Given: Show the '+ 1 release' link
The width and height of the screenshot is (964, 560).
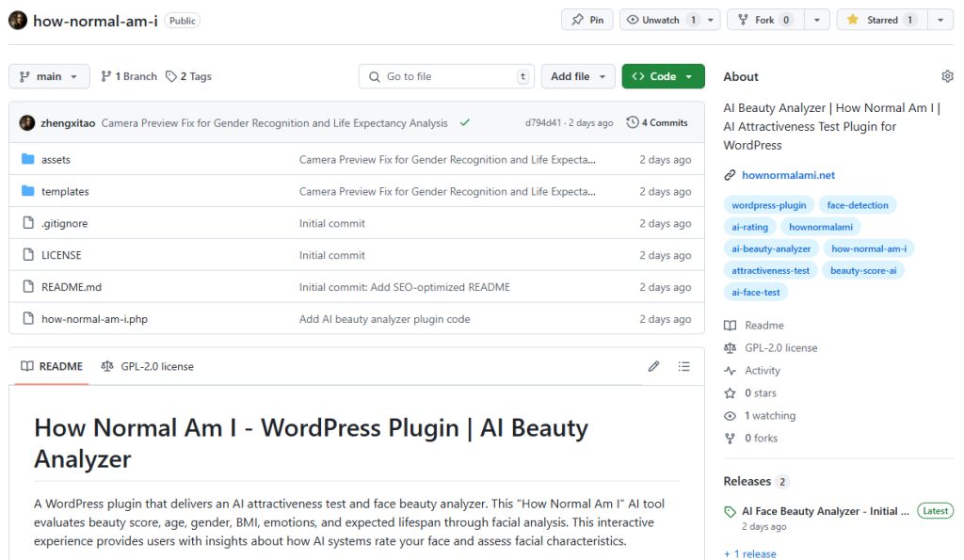Looking at the screenshot, I should [750, 553].
